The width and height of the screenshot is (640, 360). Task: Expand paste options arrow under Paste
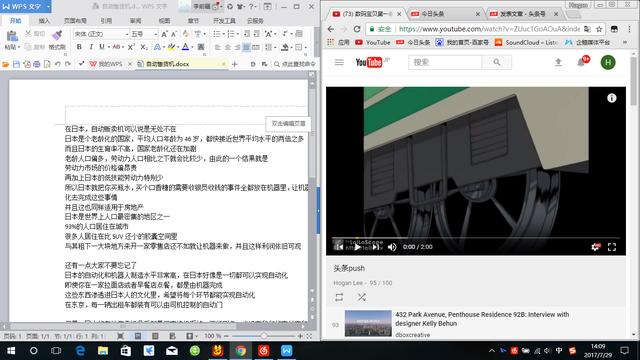(19, 47)
